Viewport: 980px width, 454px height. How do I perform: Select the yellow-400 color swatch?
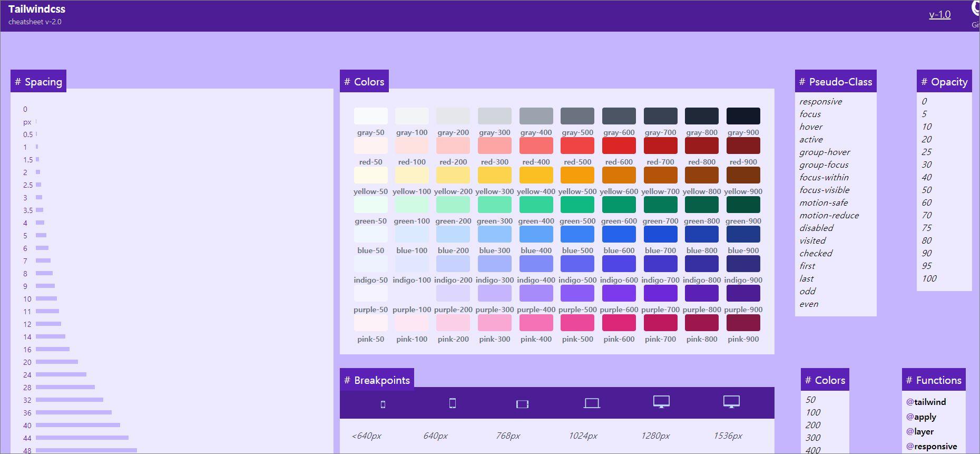pos(536,175)
